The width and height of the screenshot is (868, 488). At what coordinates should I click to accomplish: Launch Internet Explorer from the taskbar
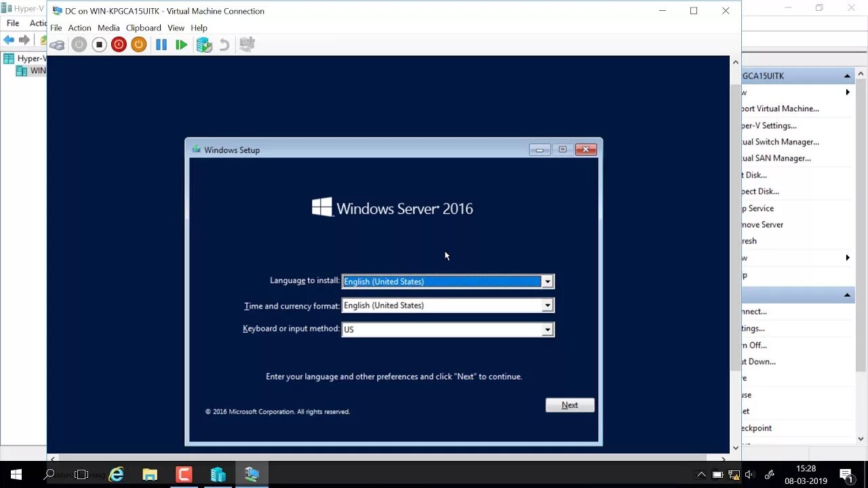tap(117, 474)
